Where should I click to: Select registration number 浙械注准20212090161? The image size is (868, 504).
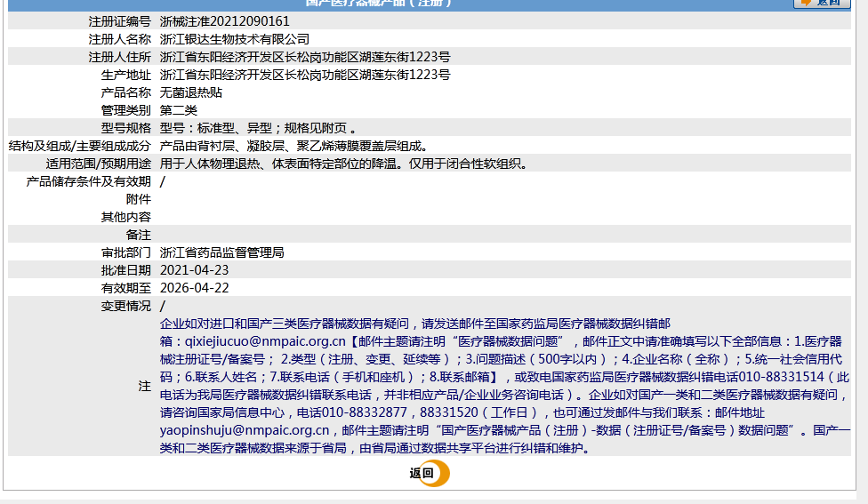point(225,21)
